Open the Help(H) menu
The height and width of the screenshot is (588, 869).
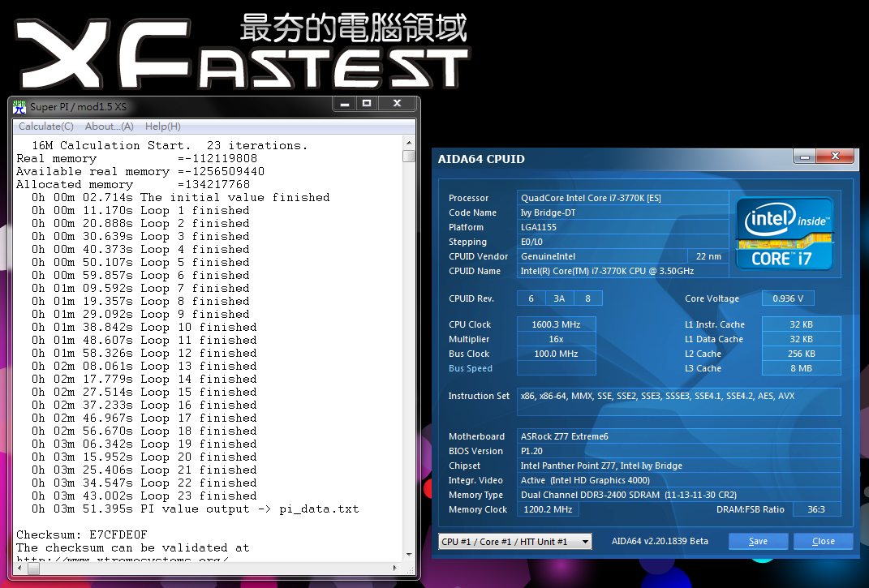(163, 127)
